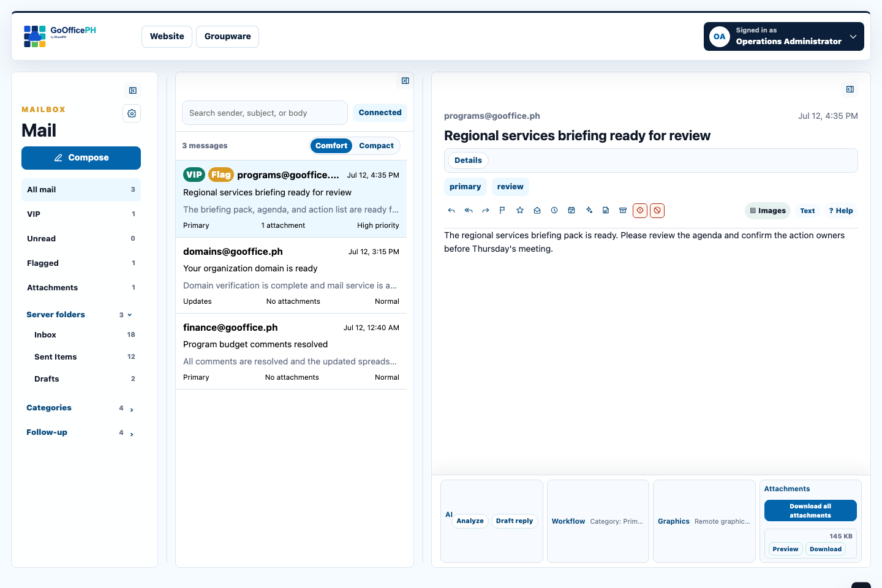Flag the message using the flag icon
This screenshot has width=882, height=588.
[x=502, y=211]
